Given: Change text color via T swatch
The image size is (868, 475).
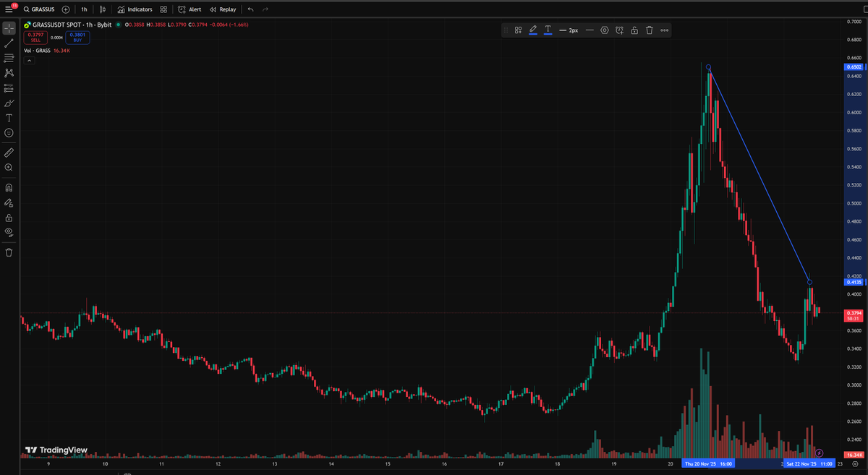Looking at the screenshot, I should (x=548, y=30).
